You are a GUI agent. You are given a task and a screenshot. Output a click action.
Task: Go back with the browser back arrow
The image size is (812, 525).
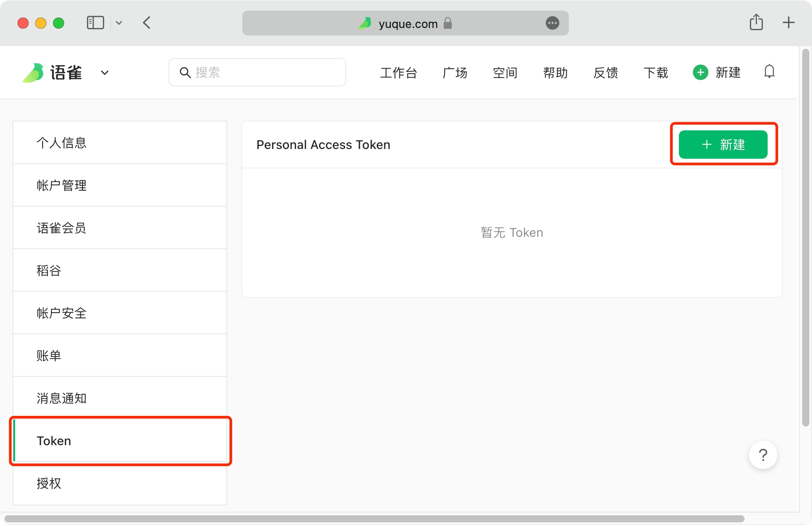pyautogui.click(x=147, y=23)
